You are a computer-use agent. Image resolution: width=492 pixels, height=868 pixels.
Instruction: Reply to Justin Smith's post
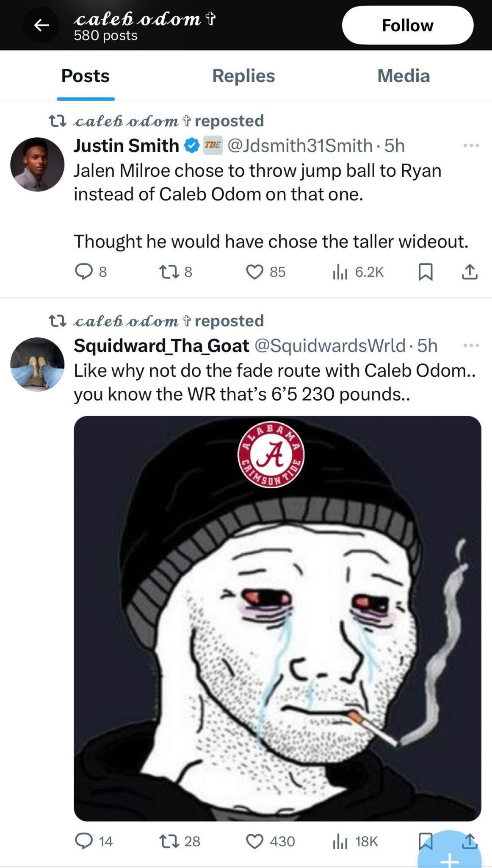pyautogui.click(x=84, y=272)
